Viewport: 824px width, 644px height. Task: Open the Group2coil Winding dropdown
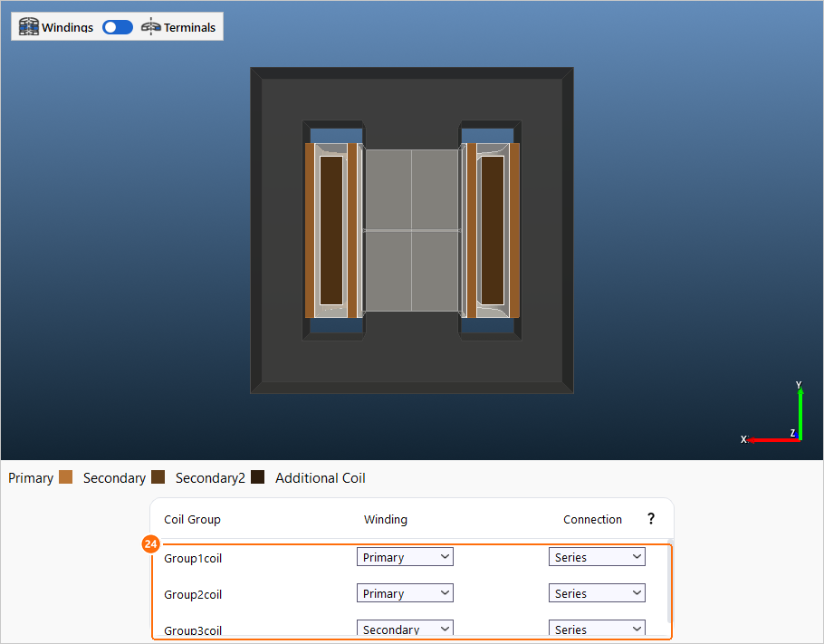tap(405, 593)
